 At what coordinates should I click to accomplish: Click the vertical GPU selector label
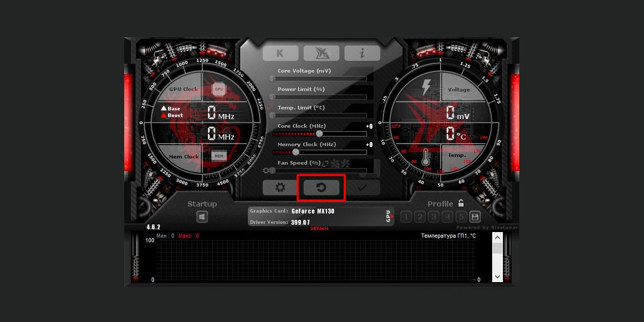pos(388,216)
